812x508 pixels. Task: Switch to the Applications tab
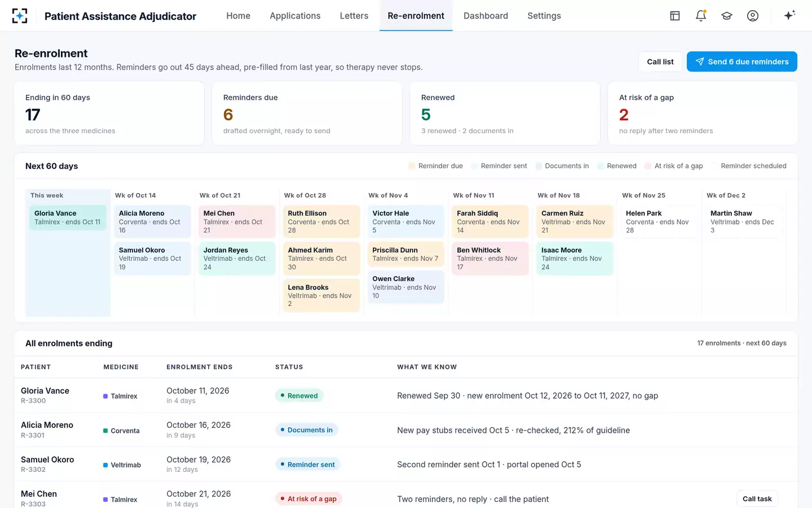[295, 16]
